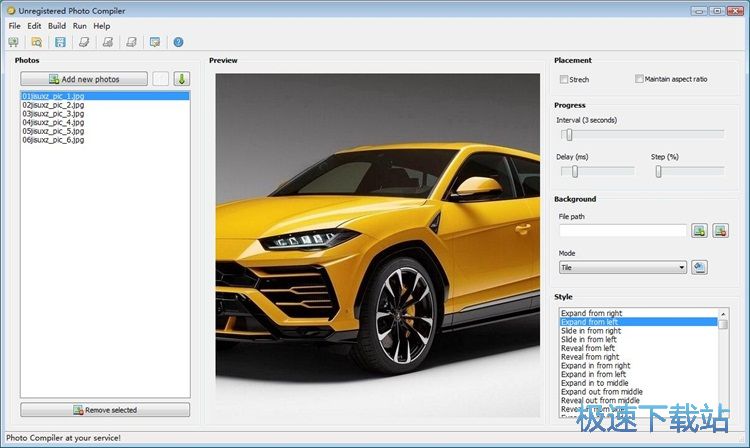Select 02jisuxz_pic_2.jpg in photo list

[x=105, y=105]
